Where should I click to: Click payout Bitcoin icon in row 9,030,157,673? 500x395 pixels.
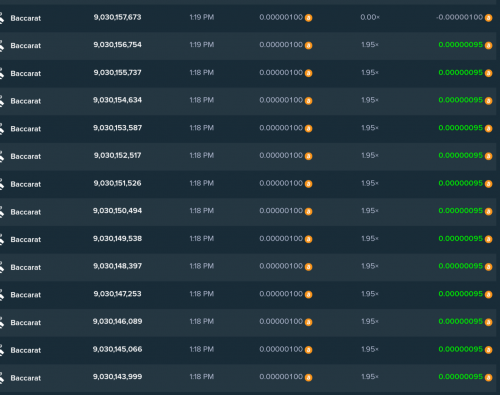488,18
